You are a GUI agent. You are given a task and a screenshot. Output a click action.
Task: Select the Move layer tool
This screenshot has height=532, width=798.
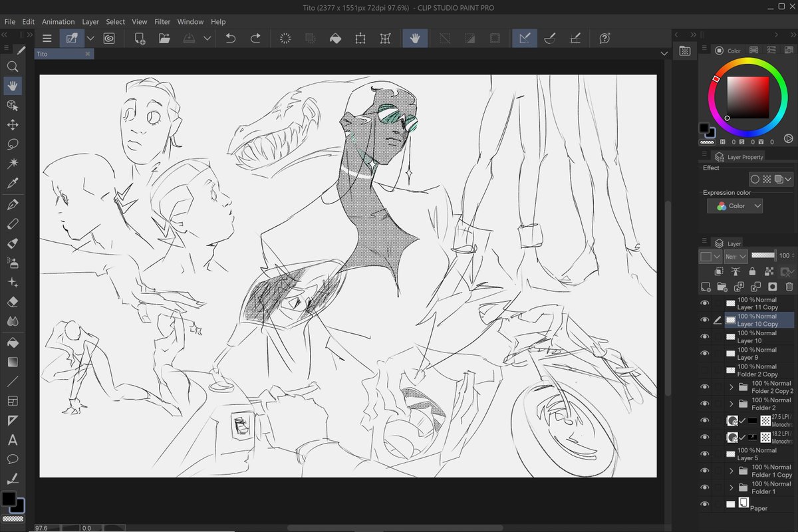tap(12, 124)
